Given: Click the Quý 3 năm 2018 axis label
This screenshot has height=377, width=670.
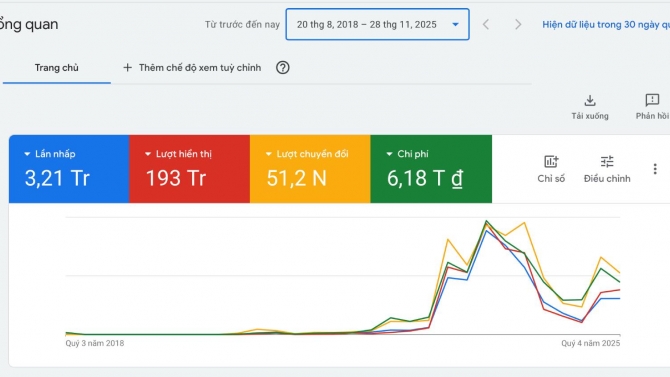Looking at the screenshot, I should pos(95,343).
